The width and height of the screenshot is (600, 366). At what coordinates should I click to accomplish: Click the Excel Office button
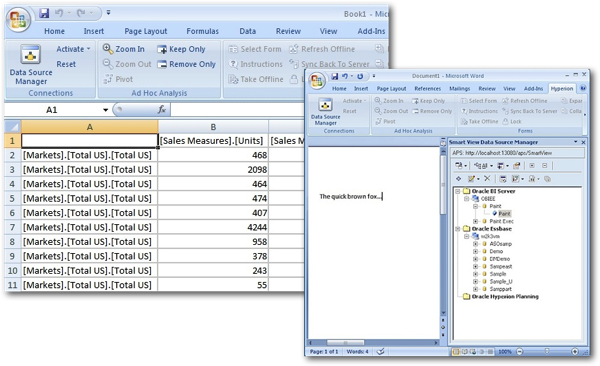(x=18, y=20)
